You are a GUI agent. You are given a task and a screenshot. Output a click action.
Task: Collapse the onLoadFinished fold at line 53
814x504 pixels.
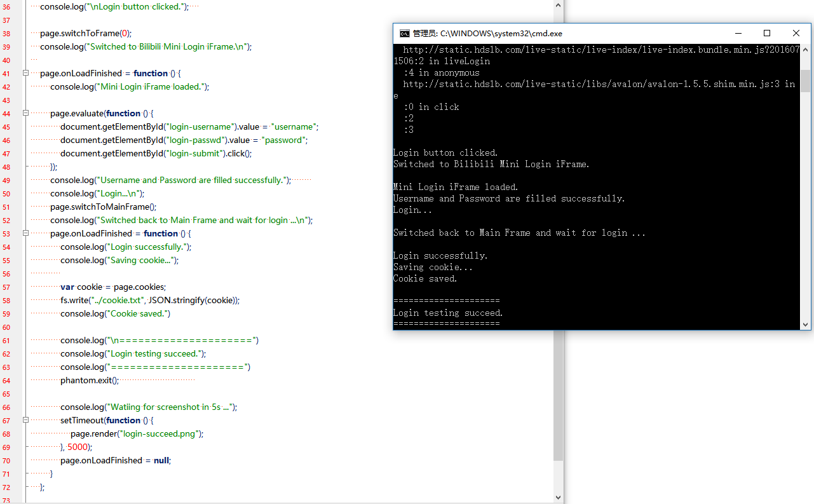coord(26,233)
